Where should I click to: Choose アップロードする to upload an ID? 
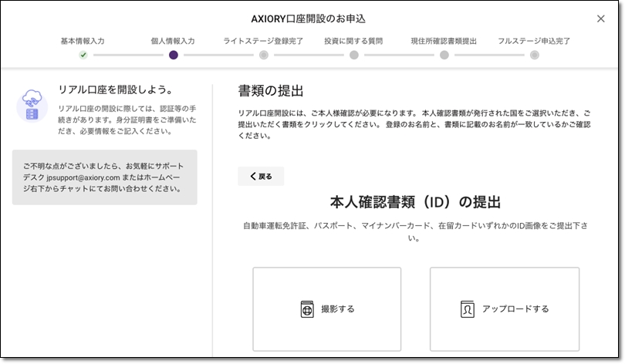[504, 309]
